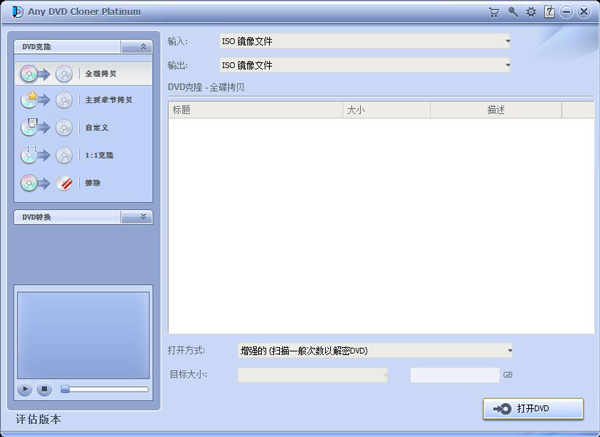Open the 输入 source dropdown
This screenshot has width=600, height=437.
coord(365,41)
